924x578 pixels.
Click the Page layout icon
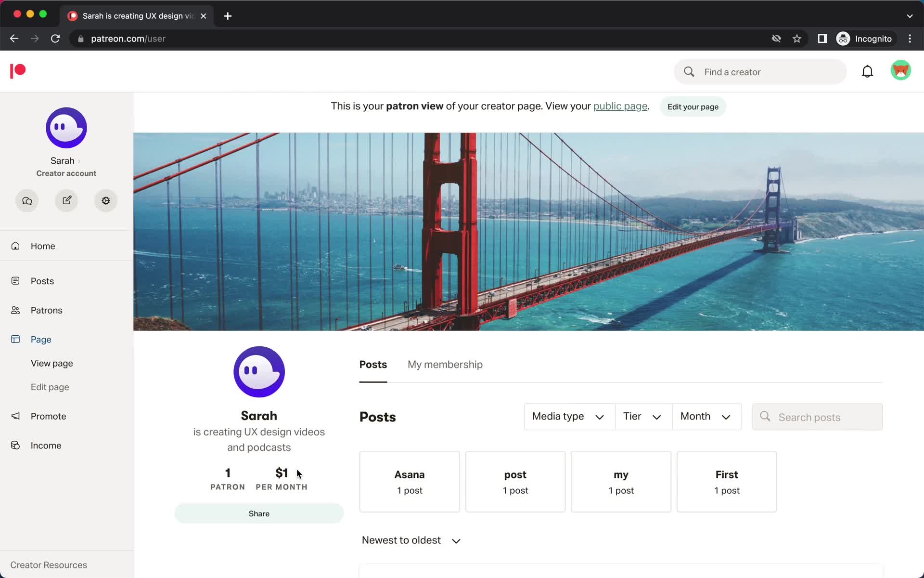tap(15, 340)
